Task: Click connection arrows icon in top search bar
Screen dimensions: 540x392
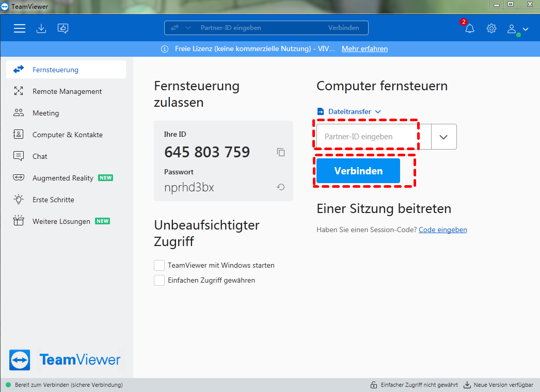Action: tap(175, 27)
